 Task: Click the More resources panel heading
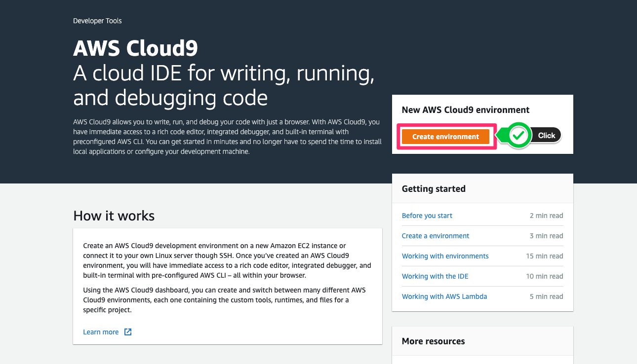point(433,341)
